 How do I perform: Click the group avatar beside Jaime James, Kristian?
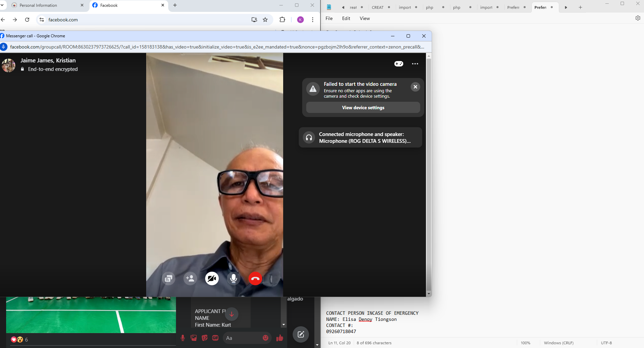(8, 65)
